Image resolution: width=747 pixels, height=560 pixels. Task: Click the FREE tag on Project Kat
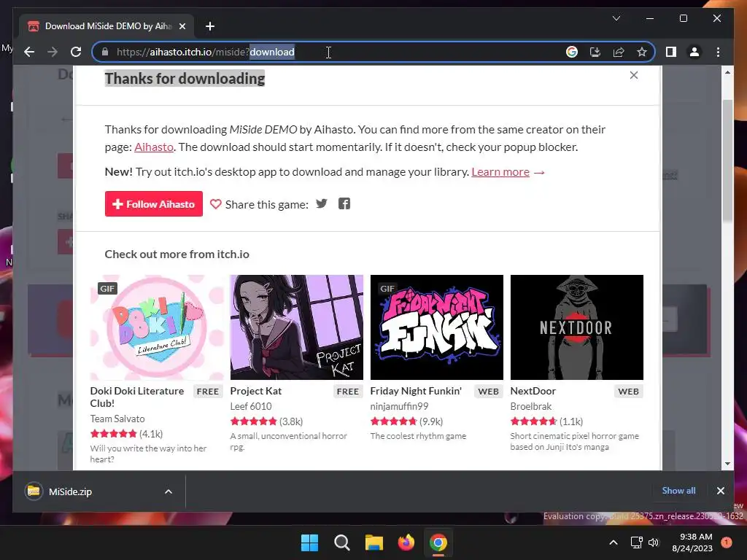pyautogui.click(x=348, y=392)
